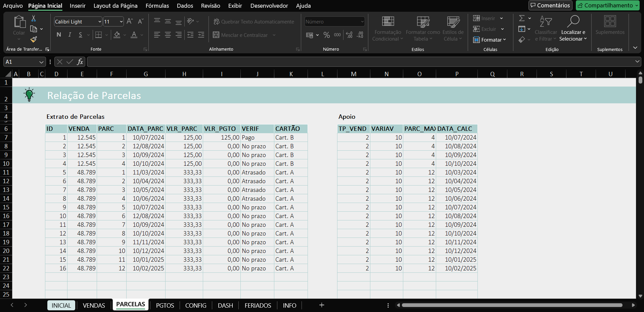The width and height of the screenshot is (644, 312).
Task: Open Estilos de Célula gallery
Action: pyautogui.click(x=453, y=29)
